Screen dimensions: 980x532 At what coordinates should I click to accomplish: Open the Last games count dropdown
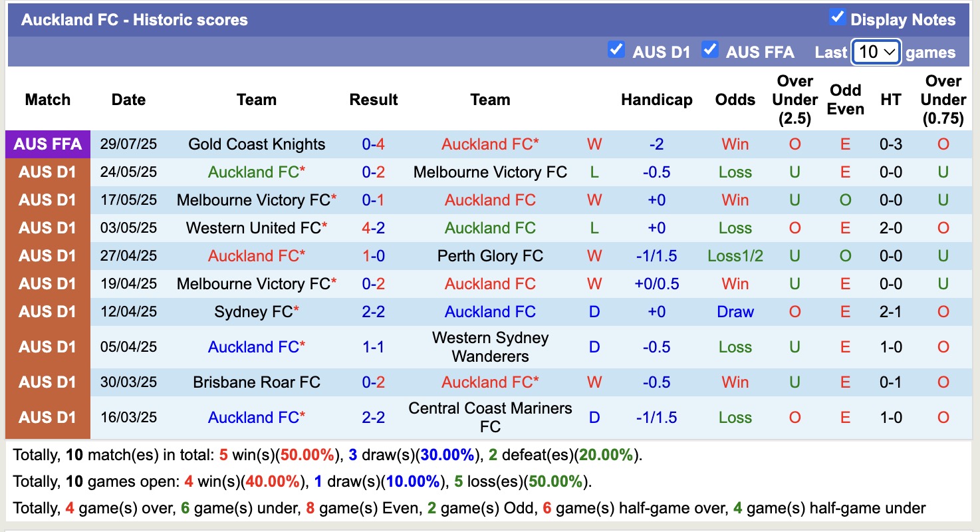click(x=876, y=52)
